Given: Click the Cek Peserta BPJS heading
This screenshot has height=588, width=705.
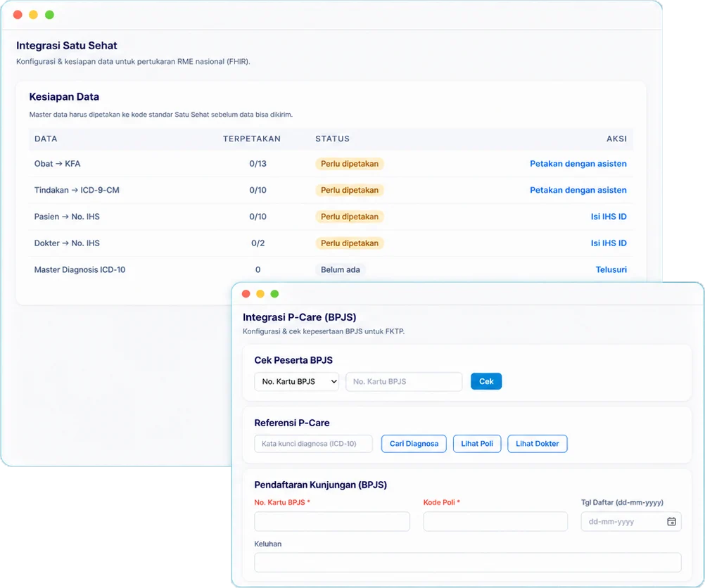Looking at the screenshot, I should point(293,360).
